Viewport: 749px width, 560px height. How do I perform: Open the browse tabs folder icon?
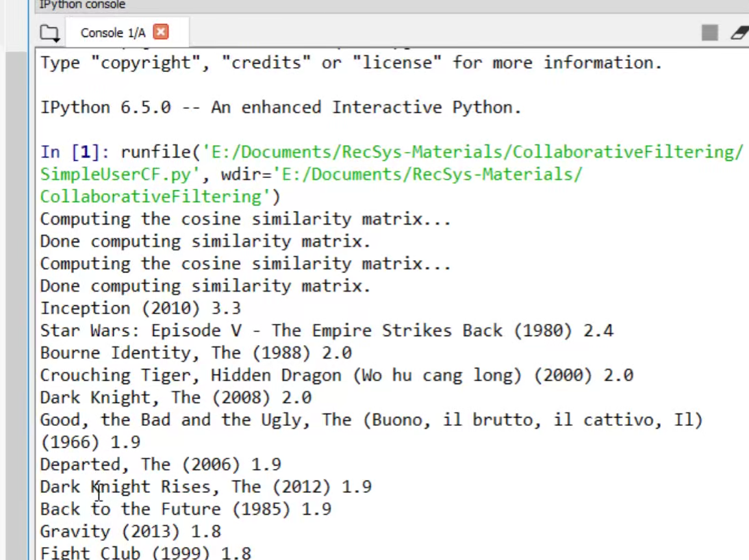(49, 33)
